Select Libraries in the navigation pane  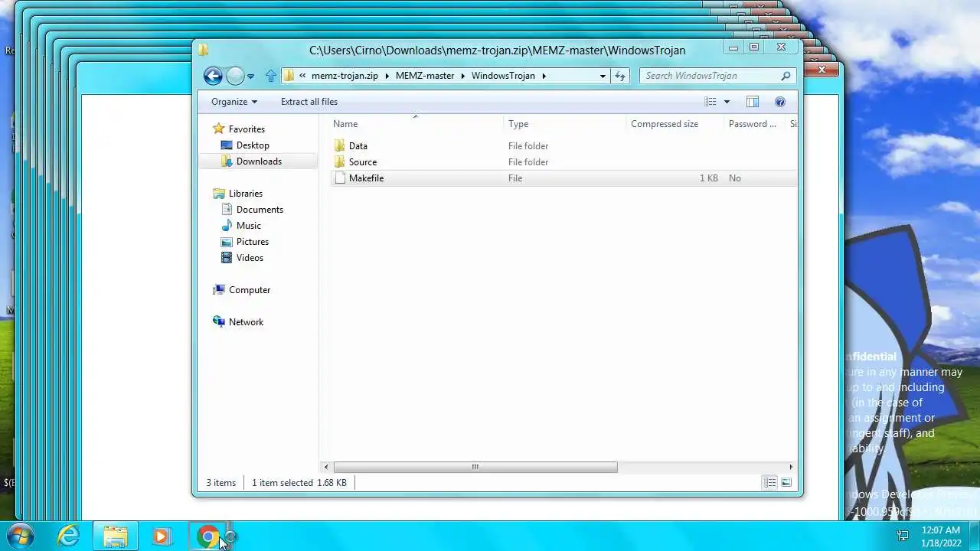246,194
